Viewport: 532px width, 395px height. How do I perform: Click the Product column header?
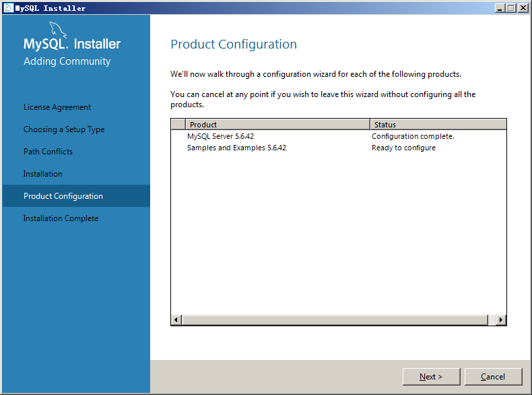277,124
